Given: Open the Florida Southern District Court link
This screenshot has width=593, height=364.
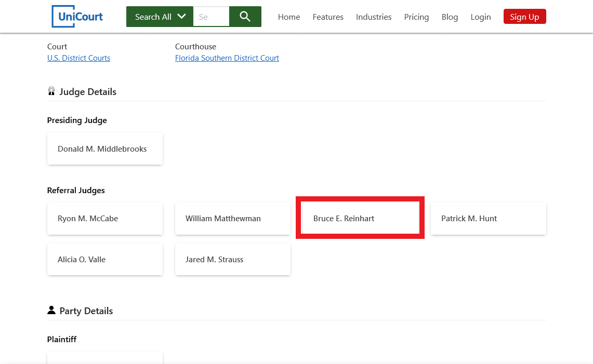Looking at the screenshot, I should click(227, 58).
